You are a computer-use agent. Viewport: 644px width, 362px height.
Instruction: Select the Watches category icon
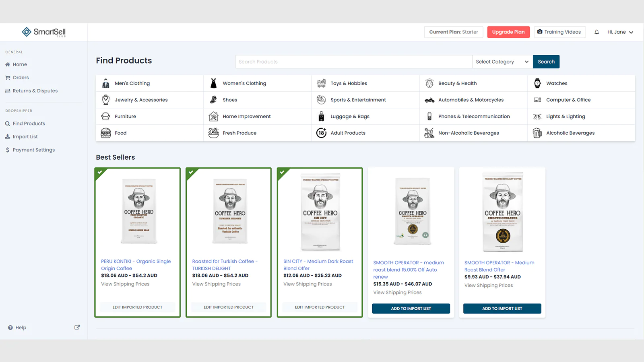point(537,83)
